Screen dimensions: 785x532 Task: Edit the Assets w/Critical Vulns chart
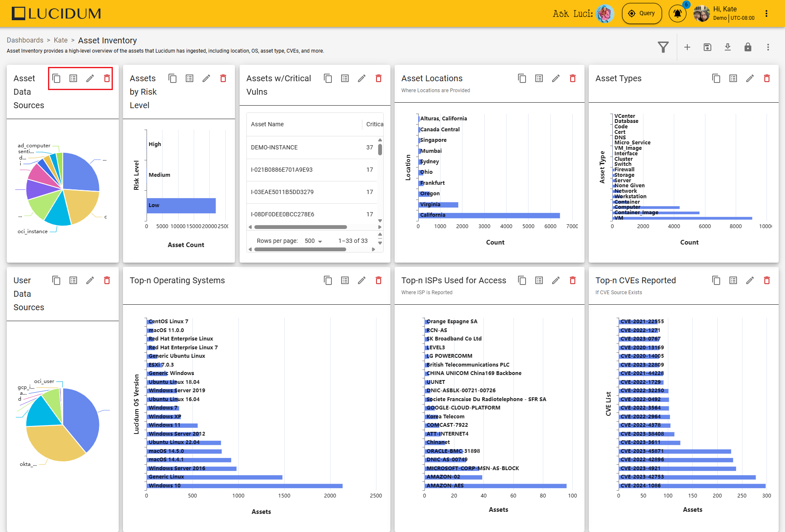click(362, 78)
